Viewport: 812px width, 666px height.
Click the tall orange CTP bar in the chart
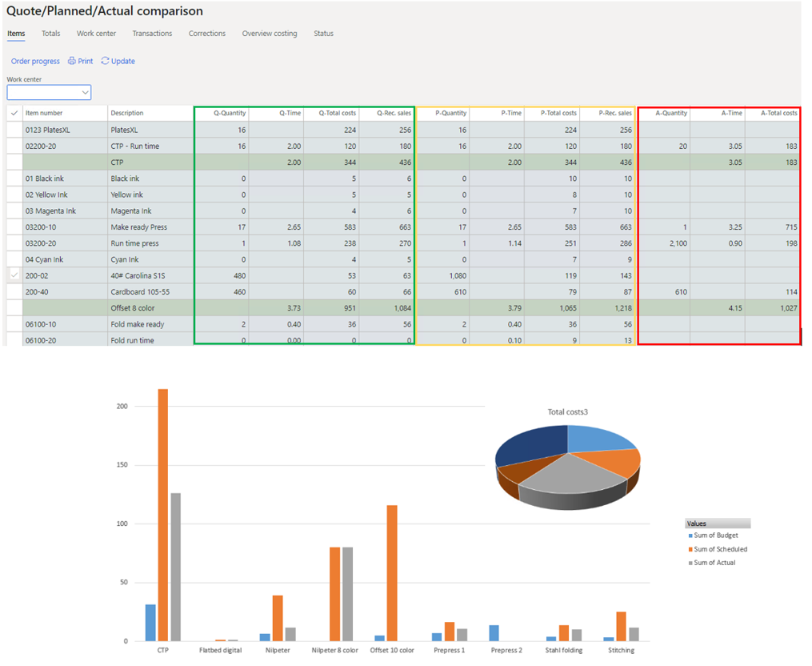coord(162,512)
